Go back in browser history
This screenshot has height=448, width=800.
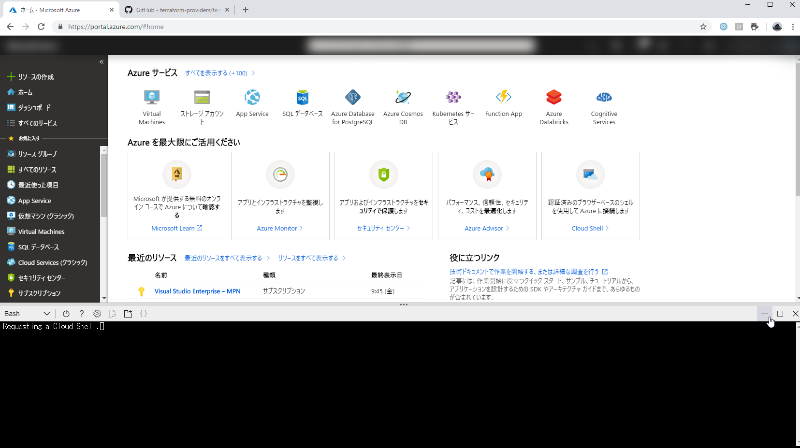coord(10,27)
